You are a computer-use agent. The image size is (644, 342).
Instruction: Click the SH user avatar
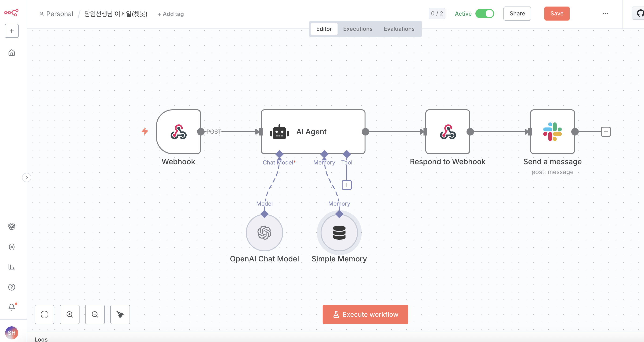(x=11, y=333)
